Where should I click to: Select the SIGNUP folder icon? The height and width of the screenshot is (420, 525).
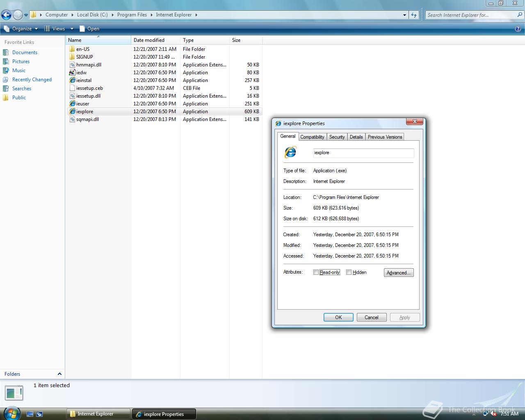click(x=72, y=57)
